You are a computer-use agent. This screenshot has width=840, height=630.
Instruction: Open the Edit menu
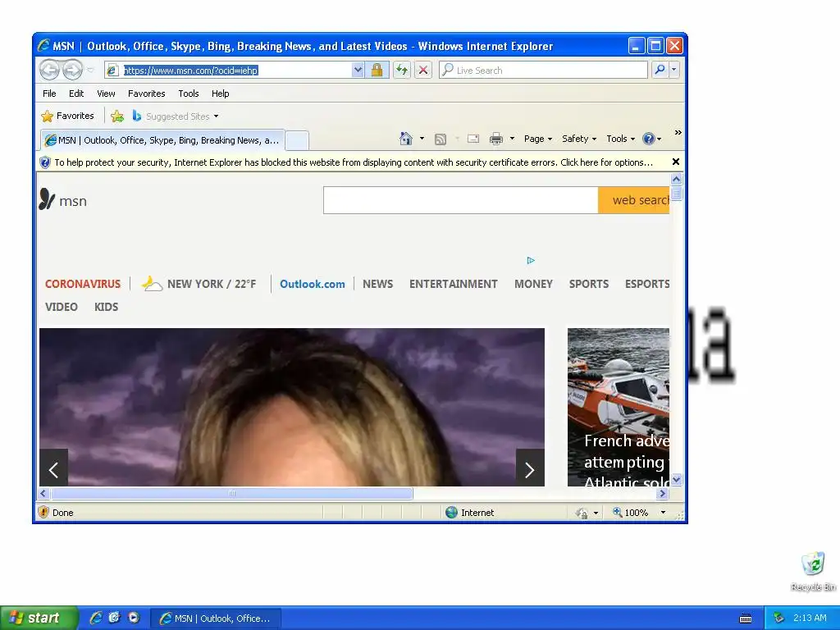coord(76,94)
